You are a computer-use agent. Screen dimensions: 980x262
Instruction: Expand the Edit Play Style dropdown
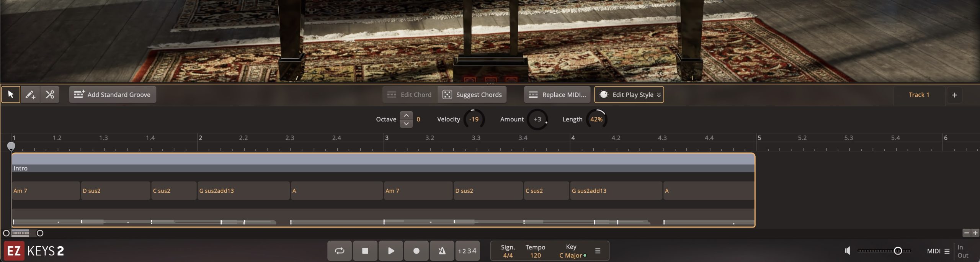point(629,95)
